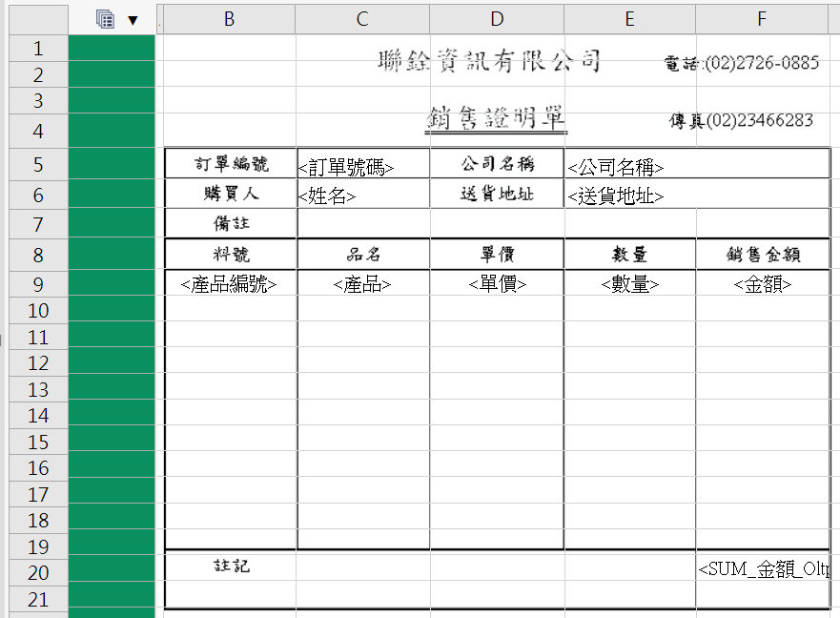Select column D header
The width and height of the screenshot is (840, 618).
tap(497, 19)
